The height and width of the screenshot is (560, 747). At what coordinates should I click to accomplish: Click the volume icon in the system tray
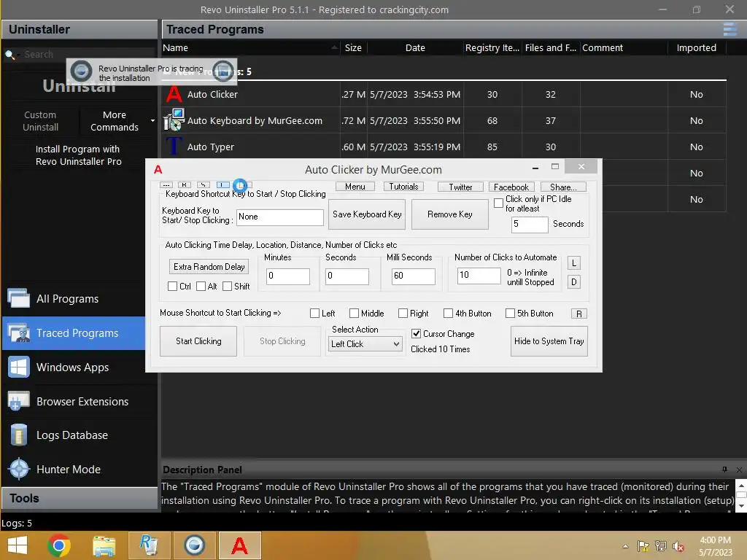tap(678, 546)
